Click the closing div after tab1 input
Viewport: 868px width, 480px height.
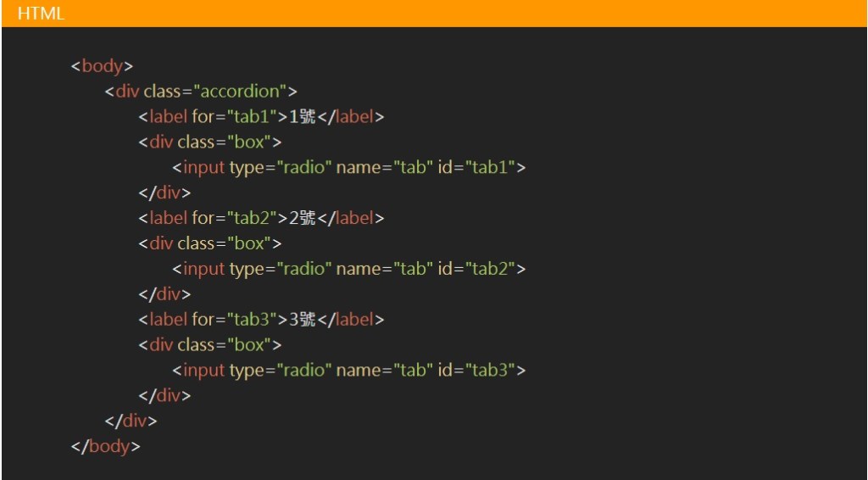tap(165, 193)
